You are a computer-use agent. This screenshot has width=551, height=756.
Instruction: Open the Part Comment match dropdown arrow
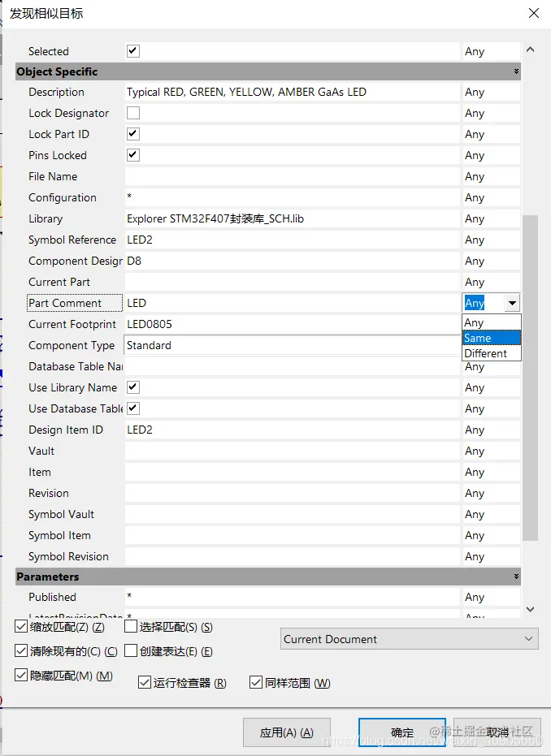point(512,303)
